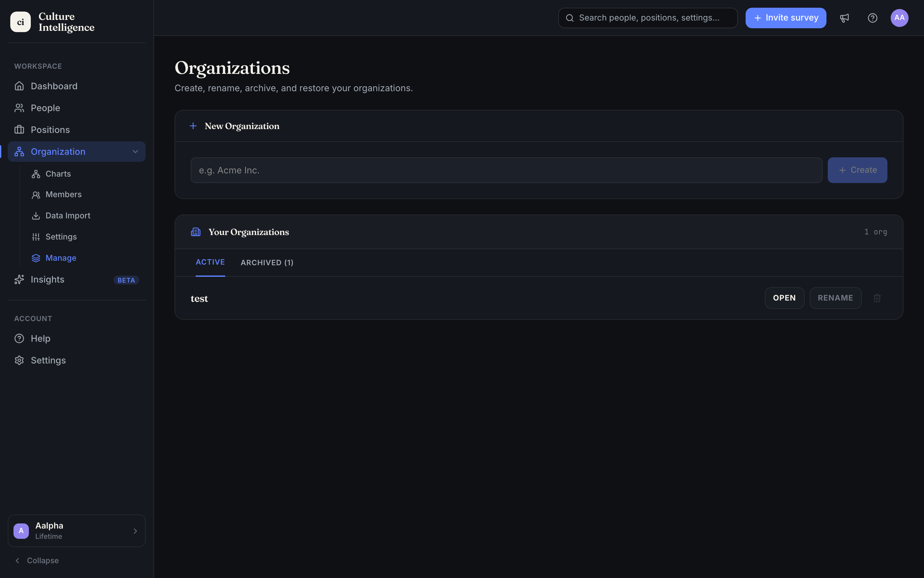
Task: Click the People icon in sidebar
Action: (x=19, y=108)
